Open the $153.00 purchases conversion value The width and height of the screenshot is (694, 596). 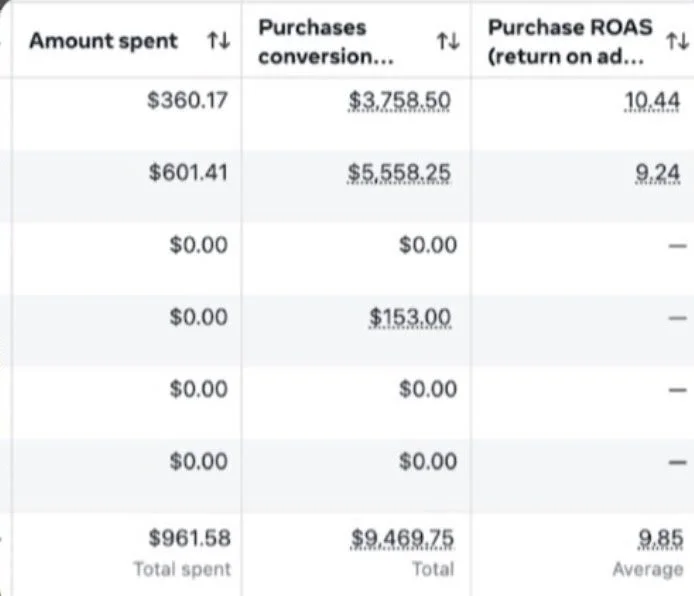point(410,318)
